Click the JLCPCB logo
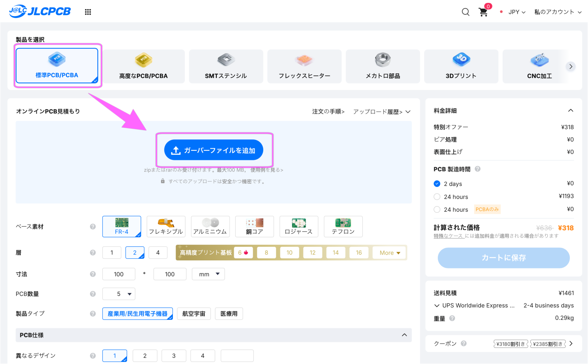 (40, 11)
